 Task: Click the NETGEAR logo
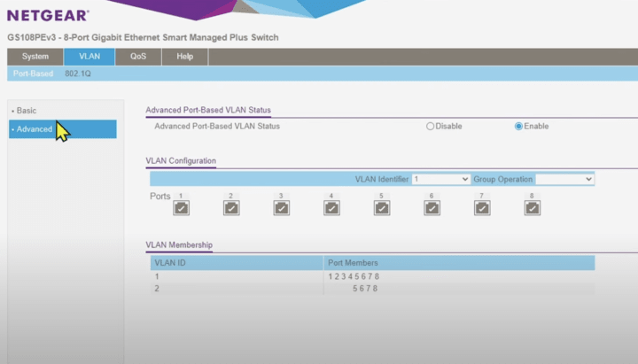pos(48,15)
